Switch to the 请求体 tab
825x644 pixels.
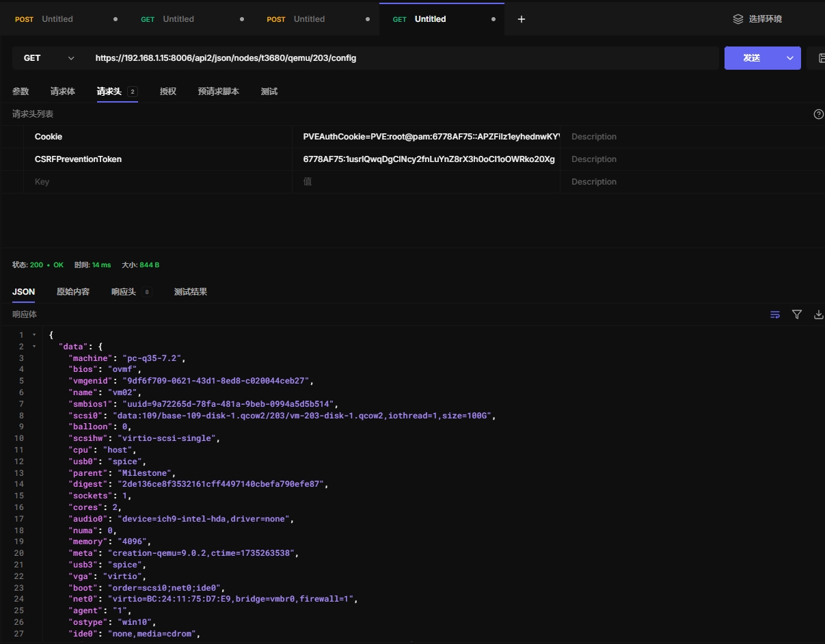click(x=63, y=92)
